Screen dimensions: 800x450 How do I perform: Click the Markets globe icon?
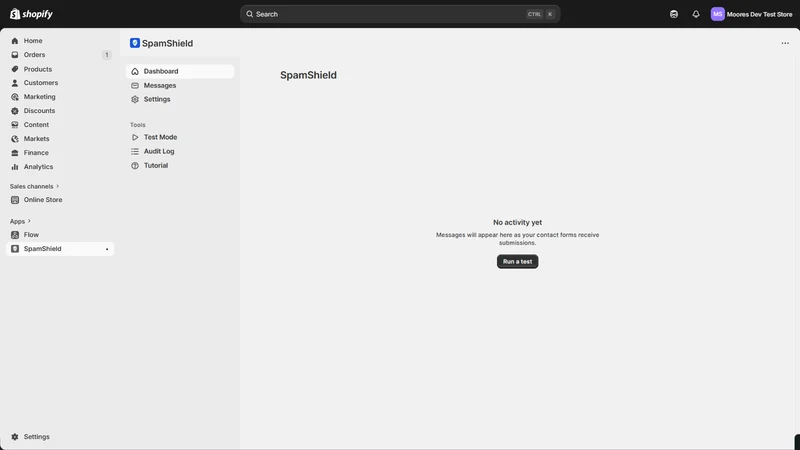point(15,139)
